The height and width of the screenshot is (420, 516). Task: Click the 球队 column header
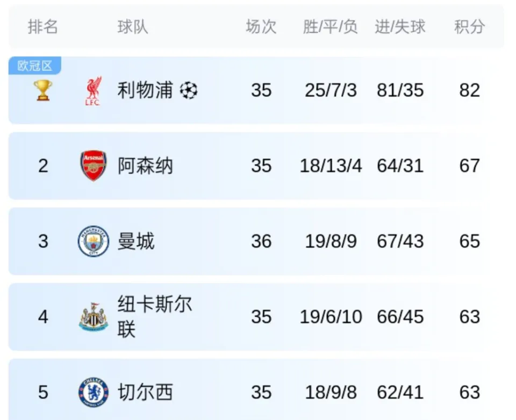(x=133, y=27)
